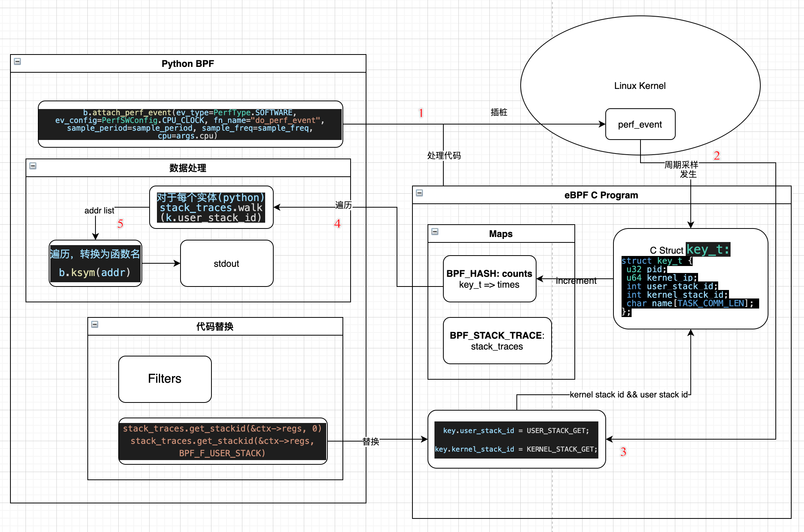Select the key.kernel_stack_id assignment line
804x532 pixels.
pos(516,449)
